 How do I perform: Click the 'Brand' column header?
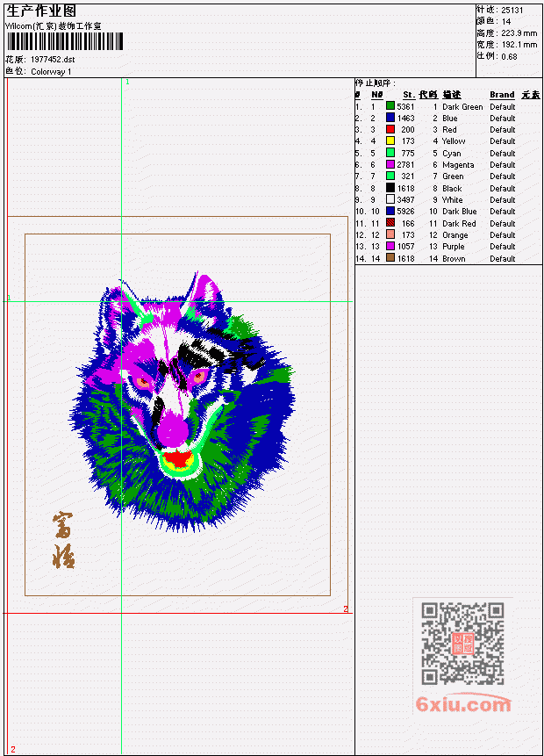coord(502,95)
